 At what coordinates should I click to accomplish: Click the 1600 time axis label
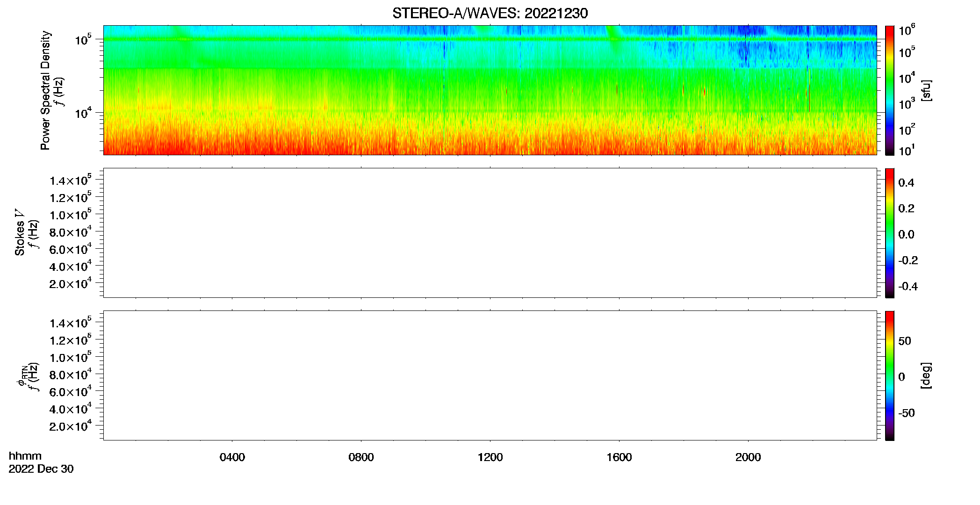(619, 457)
